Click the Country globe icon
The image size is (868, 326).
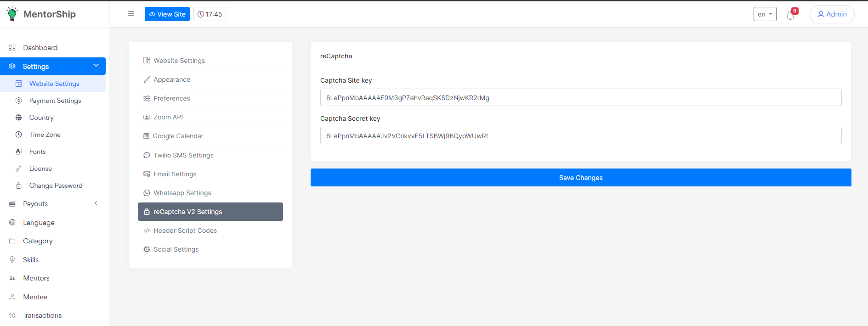(x=19, y=118)
